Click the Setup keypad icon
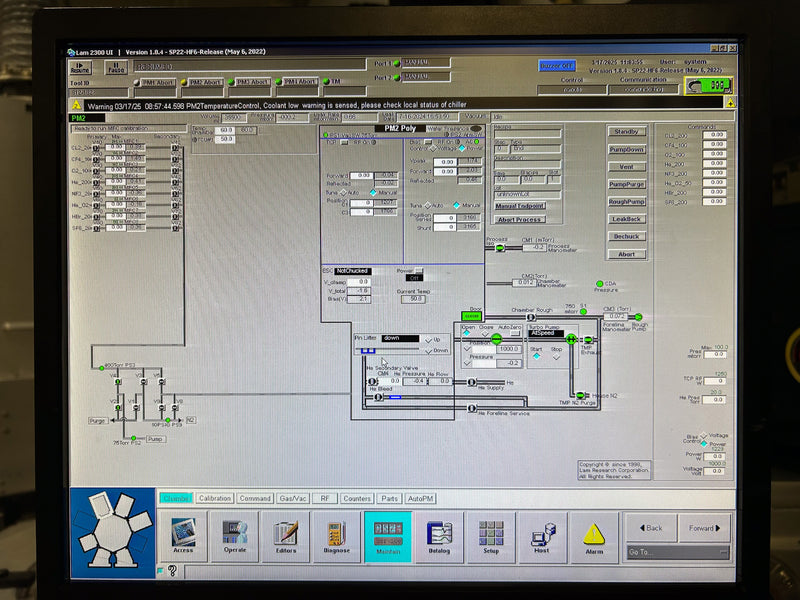The image size is (800, 600). coord(491,533)
